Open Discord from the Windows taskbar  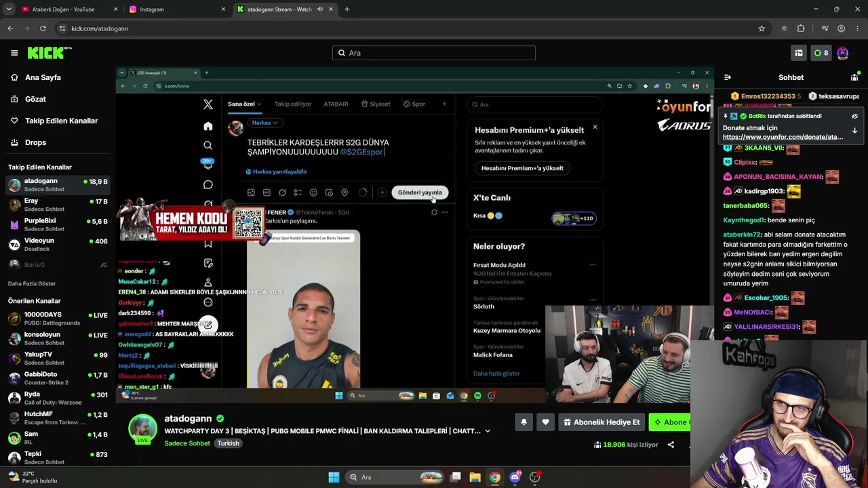click(x=515, y=477)
